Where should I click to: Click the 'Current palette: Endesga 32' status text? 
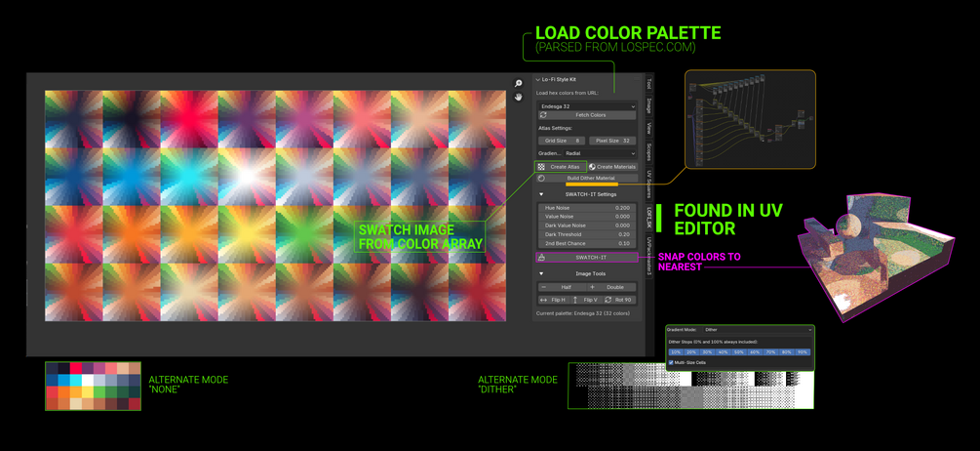point(582,312)
